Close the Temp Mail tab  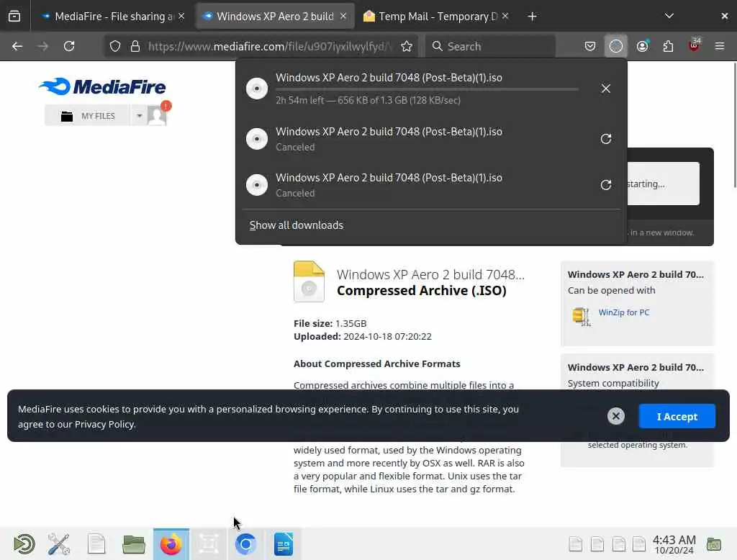[505, 16]
